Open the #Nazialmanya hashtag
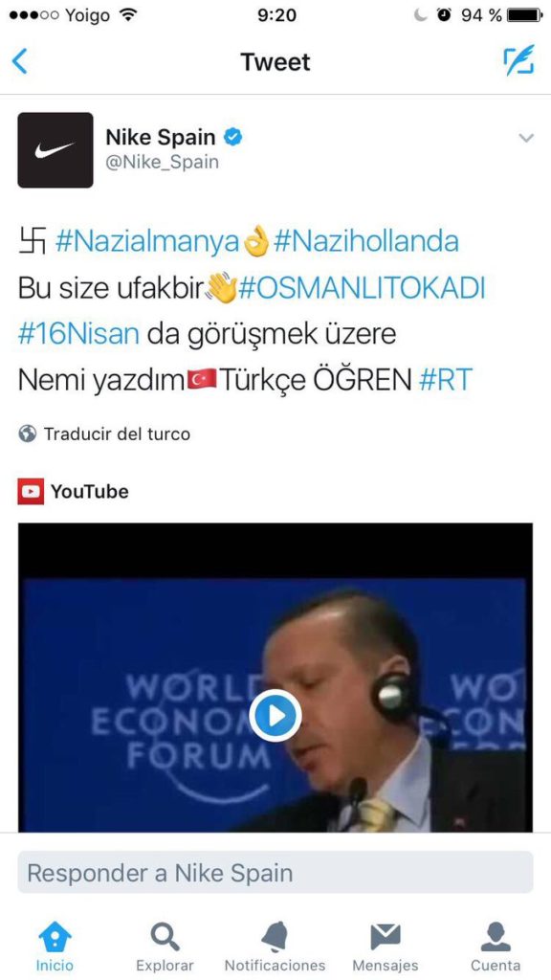 click(147, 242)
